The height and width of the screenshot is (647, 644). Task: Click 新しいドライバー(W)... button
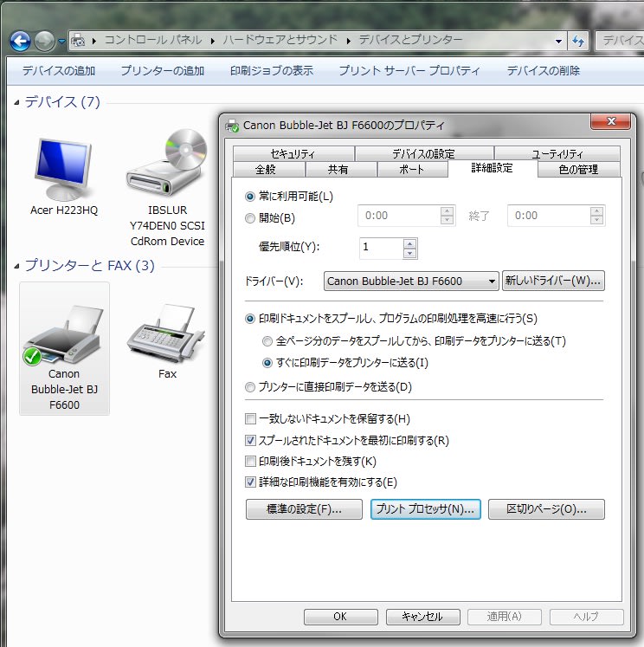[553, 281]
